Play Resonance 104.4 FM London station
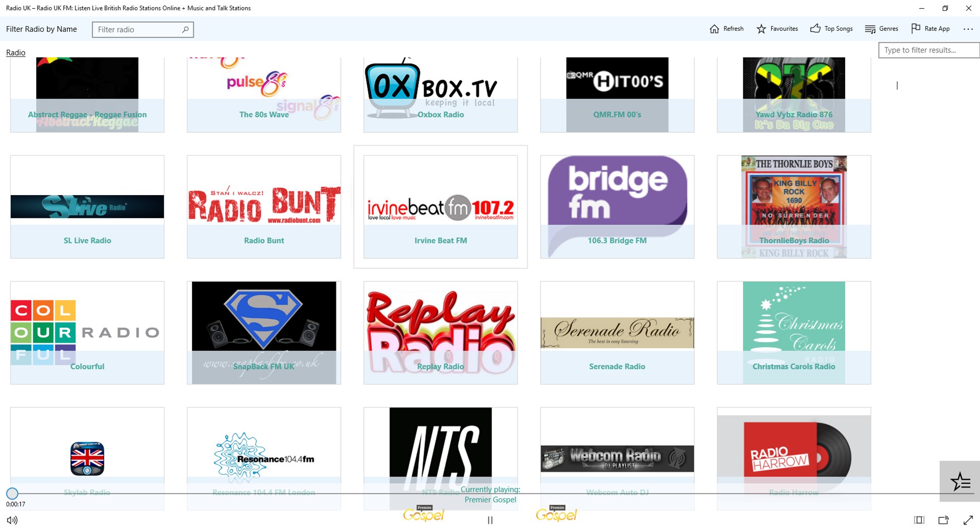This screenshot has height=531, width=980. click(x=264, y=458)
